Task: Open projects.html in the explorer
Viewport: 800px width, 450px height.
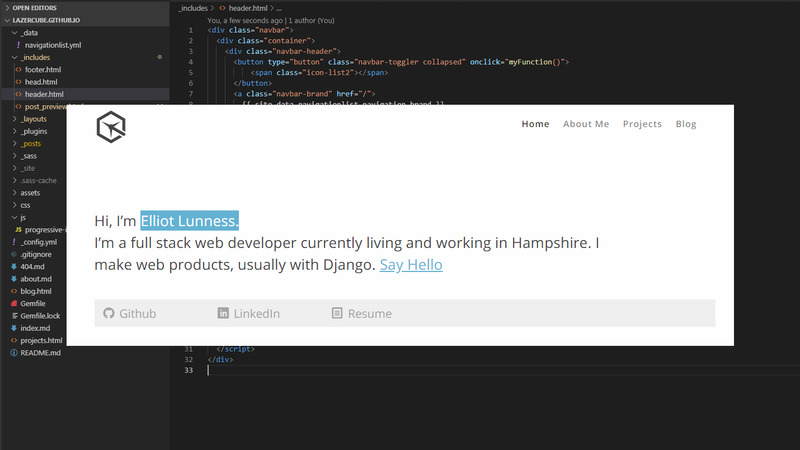Action: click(x=41, y=340)
